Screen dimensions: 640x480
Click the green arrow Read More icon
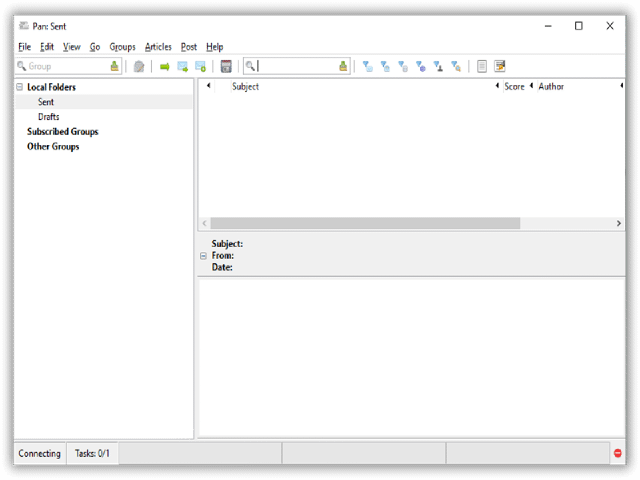tap(165, 67)
